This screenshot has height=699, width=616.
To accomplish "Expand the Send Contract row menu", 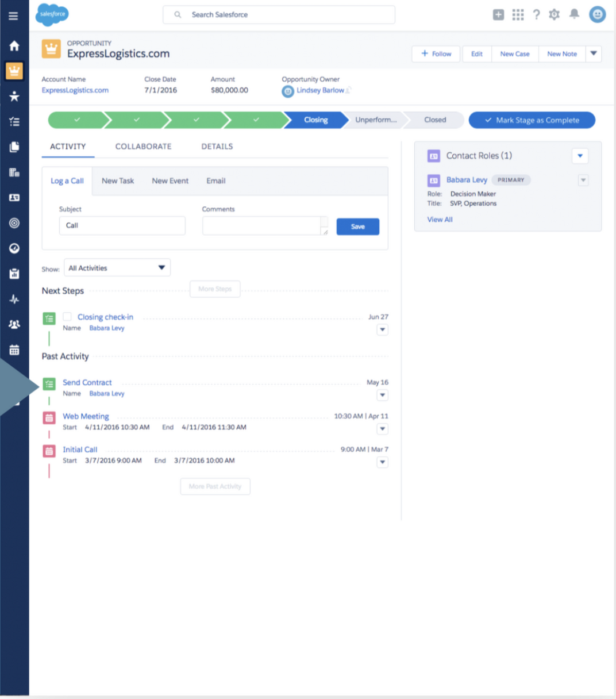I will tap(383, 395).
